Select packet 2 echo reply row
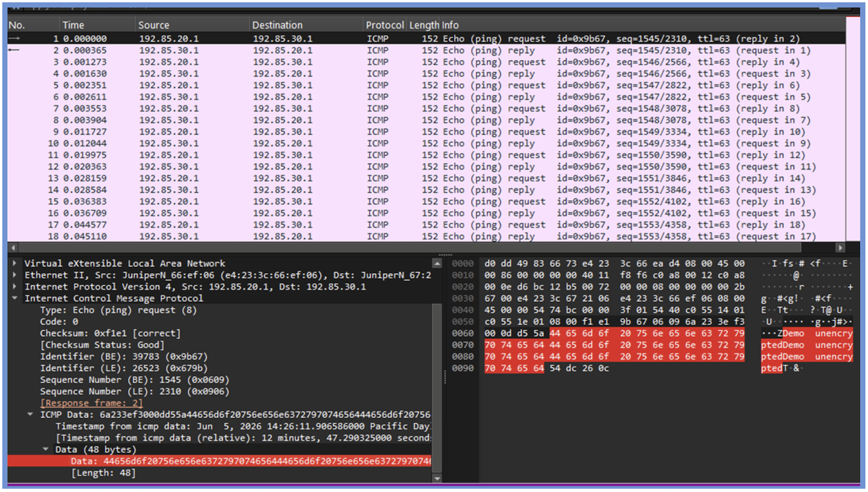868x492 pixels. click(426, 51)
